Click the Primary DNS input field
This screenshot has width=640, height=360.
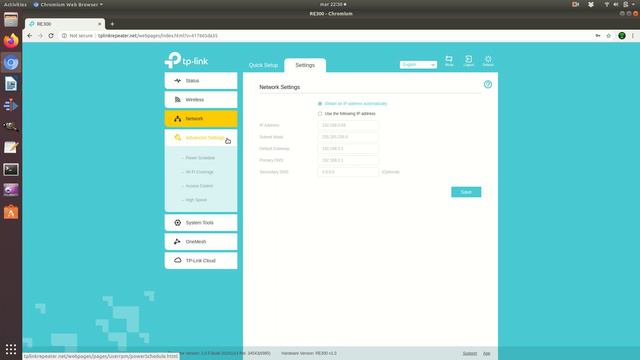[x=348, y=160]
